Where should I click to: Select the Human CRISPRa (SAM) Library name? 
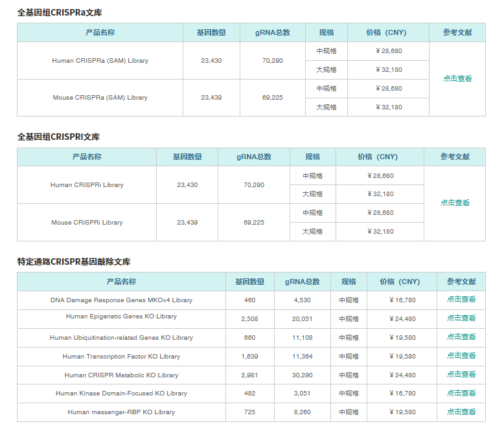pos(100,61)
